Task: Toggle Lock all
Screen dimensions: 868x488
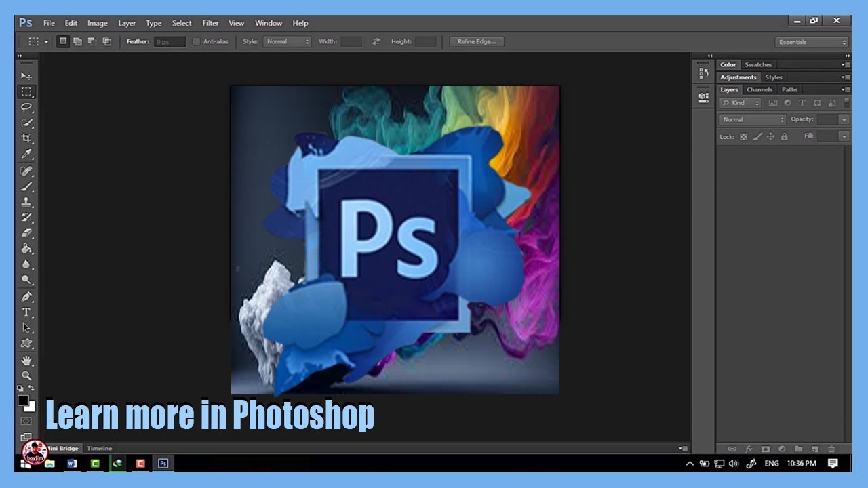Action: pyautogui.click(x=784, y=136)
